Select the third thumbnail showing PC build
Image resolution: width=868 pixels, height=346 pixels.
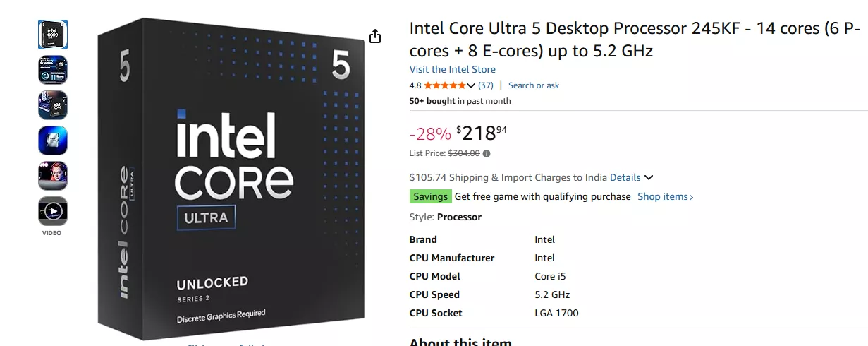(x=53, y=105)
